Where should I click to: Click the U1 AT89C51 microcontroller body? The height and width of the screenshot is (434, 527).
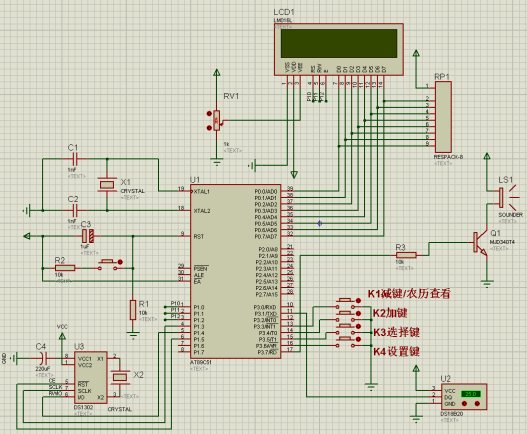click(x=236, y=271)
